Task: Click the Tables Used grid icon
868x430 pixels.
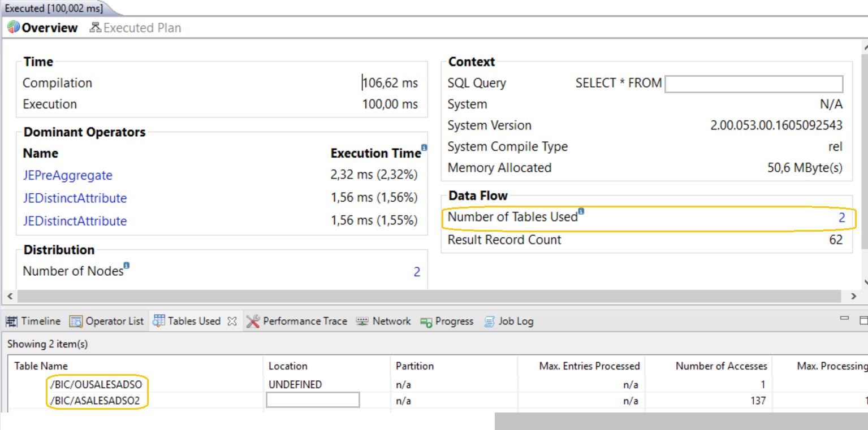Action: coord(159,320)
